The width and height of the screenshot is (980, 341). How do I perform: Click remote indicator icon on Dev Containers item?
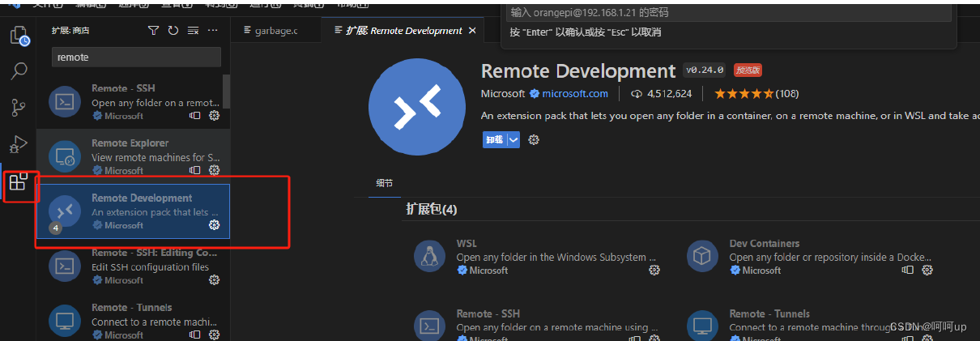tap(909, 271)
